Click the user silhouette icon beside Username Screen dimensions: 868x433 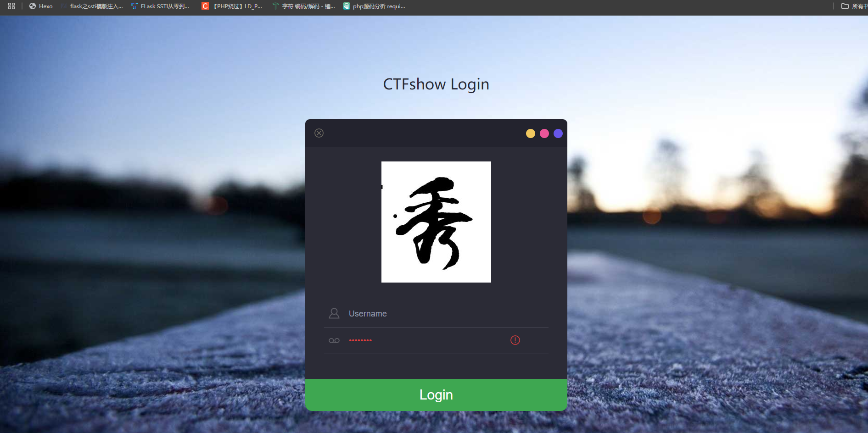click(334, 313)
